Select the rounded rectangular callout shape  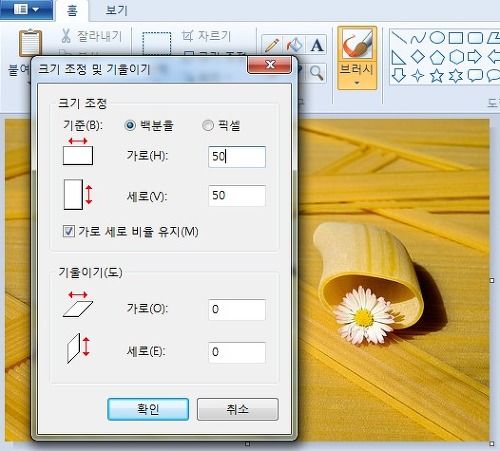(x=475, y=76)
